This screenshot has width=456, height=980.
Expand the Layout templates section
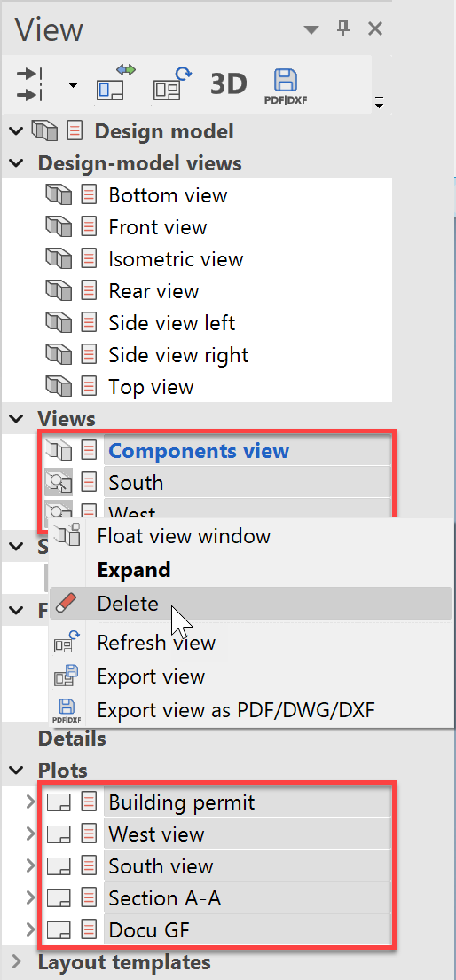coord(17,961)
